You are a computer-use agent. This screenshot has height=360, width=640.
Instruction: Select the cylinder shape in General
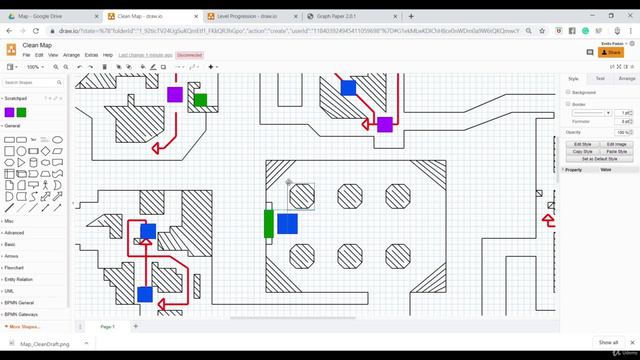tap(33, 162)
